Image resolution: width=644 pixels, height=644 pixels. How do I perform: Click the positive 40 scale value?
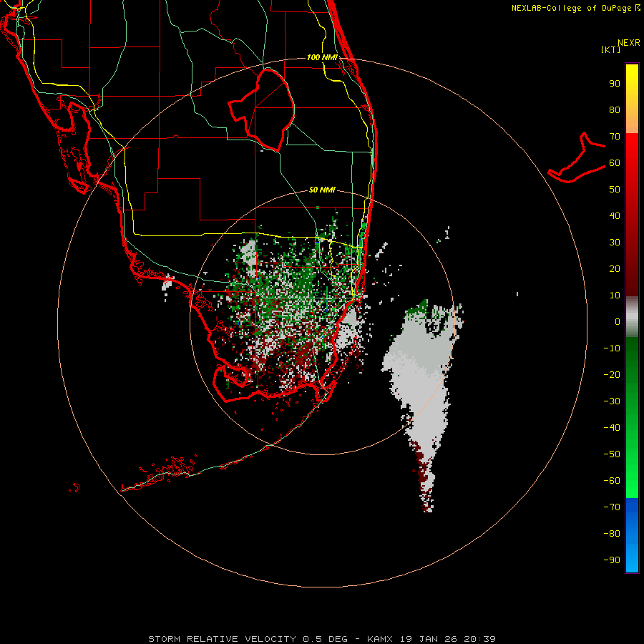(615, 216)
